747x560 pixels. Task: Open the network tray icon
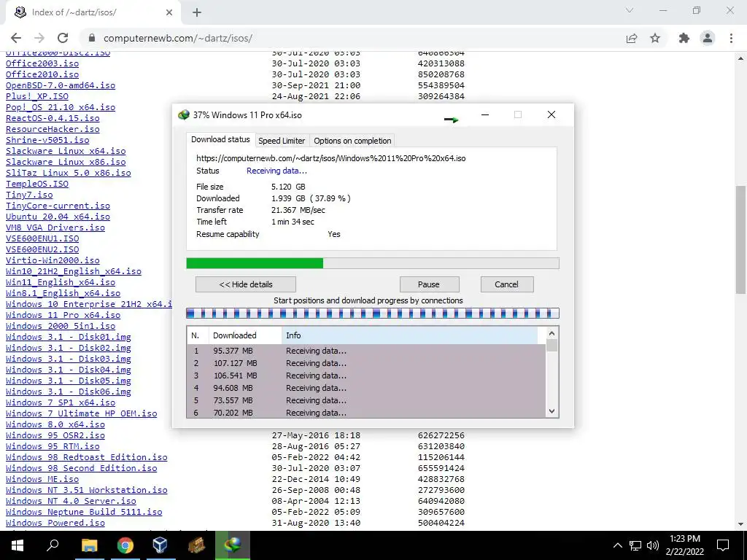pos(635,545)
